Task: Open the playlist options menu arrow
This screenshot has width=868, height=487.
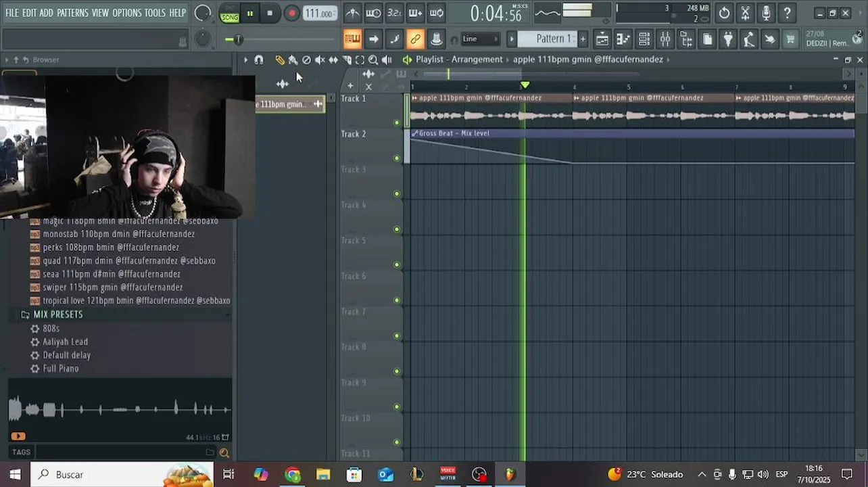Action: pyautogui.click(x=245, y=60)
